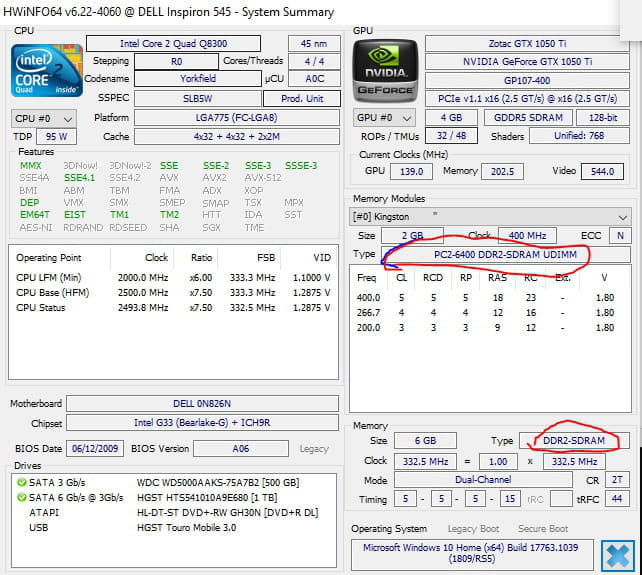Click the SSPEC SLB5W field
The width and height of the screenshot is (642, 575).
[197, 98]
